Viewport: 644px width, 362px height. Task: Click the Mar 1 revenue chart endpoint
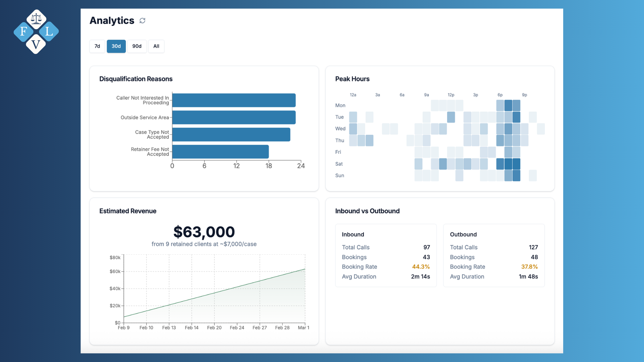(305, 269)
